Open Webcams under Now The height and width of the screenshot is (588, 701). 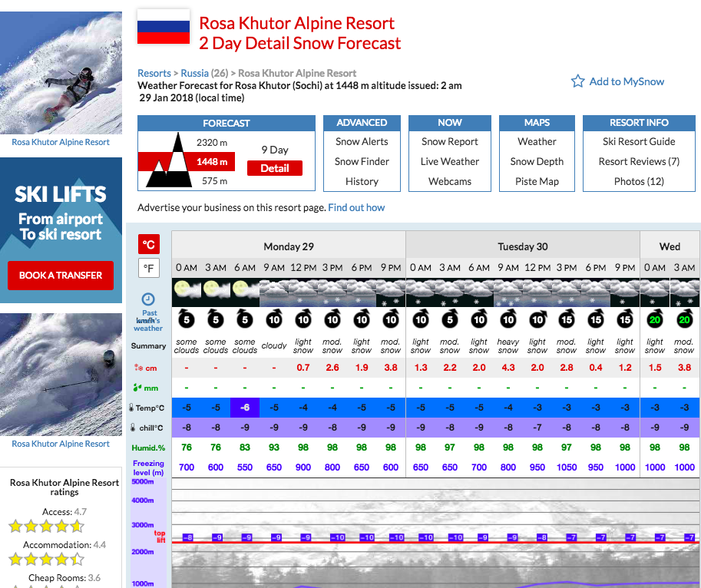pos(450,181)
